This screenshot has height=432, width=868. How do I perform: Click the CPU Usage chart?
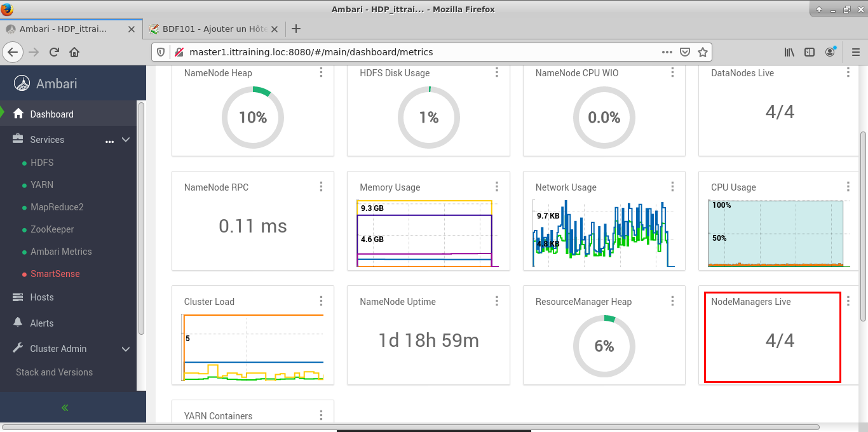(x=775, y=233)
